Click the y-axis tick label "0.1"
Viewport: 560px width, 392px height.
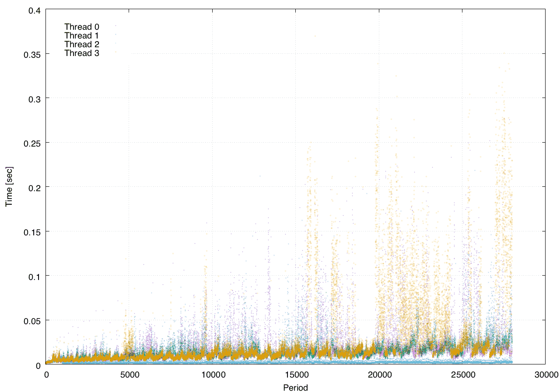34,276
